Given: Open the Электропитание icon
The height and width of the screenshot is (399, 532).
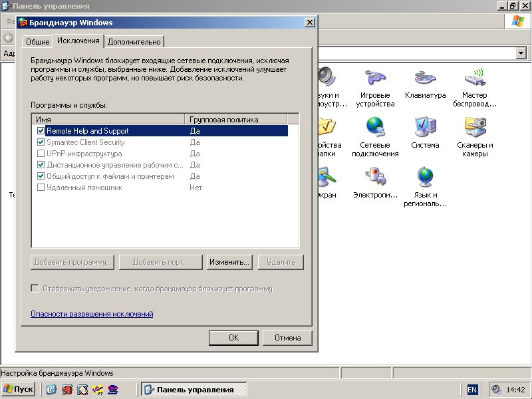Looking at the screenshot, I should [375, 177].
